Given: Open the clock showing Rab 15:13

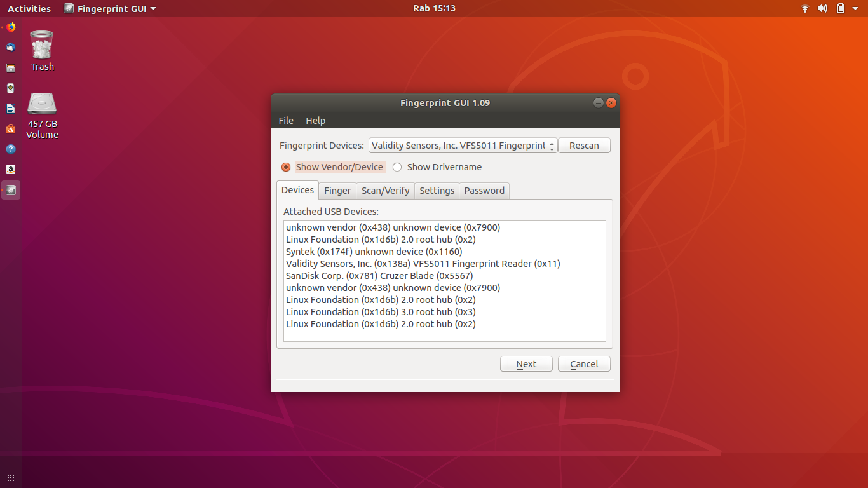Looking at the screenshot, I should pos(434,8).
